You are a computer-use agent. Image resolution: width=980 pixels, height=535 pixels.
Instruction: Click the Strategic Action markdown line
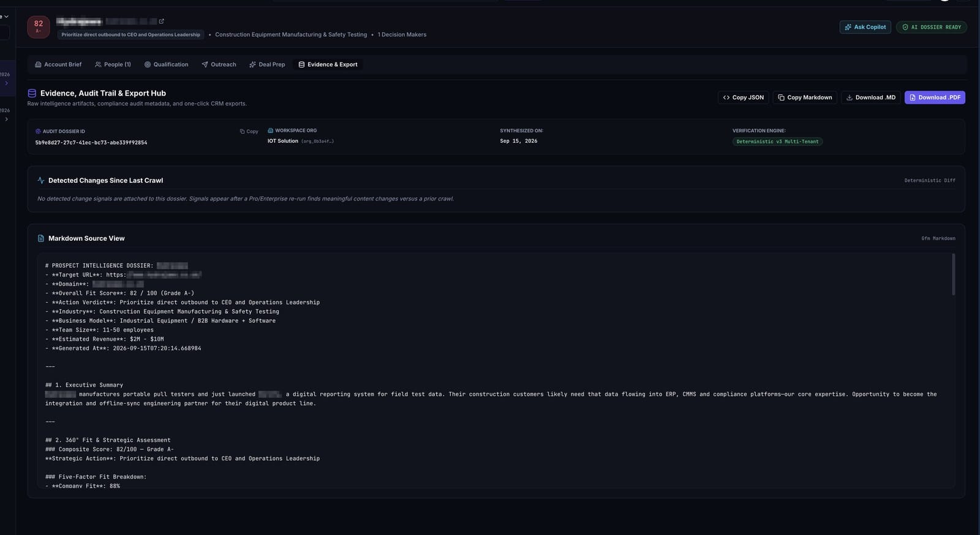point(183,458)
